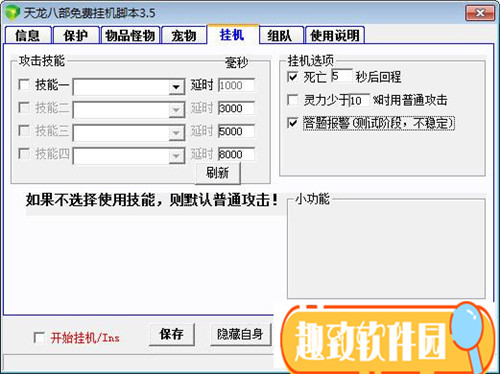
Task: Toggle 灵力少于 普通攻击 checkbox
Action: (292, 100)
